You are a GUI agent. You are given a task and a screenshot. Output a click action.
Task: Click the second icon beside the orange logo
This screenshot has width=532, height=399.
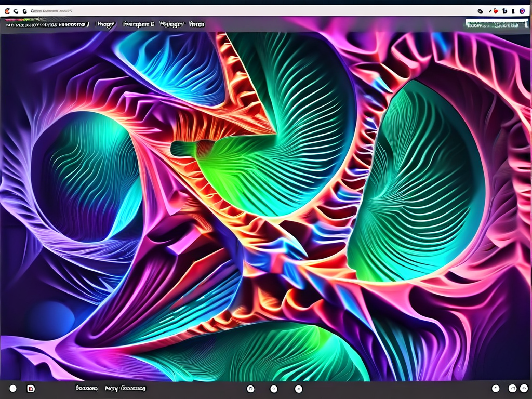(x=16, y=10)
